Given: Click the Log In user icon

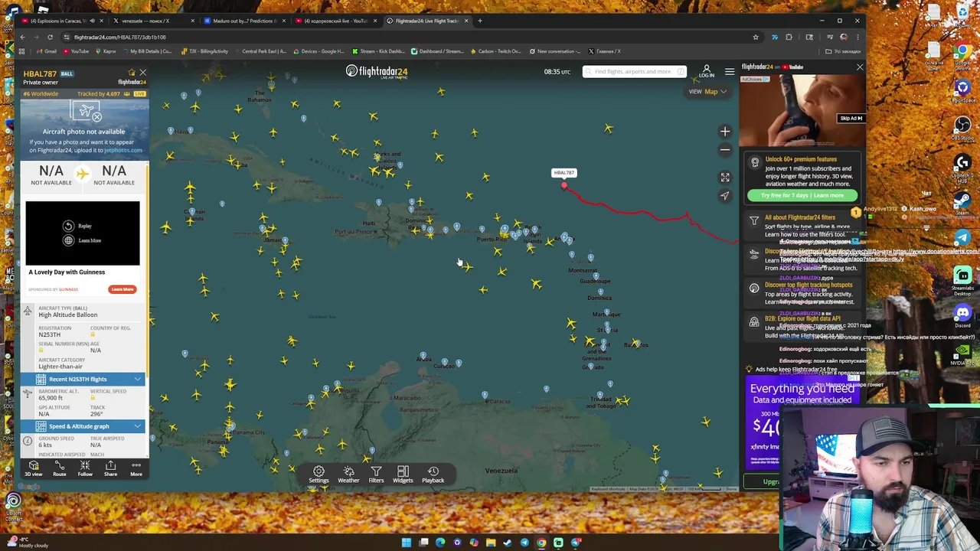Looking at the screenshot, I should click(706, 71).
